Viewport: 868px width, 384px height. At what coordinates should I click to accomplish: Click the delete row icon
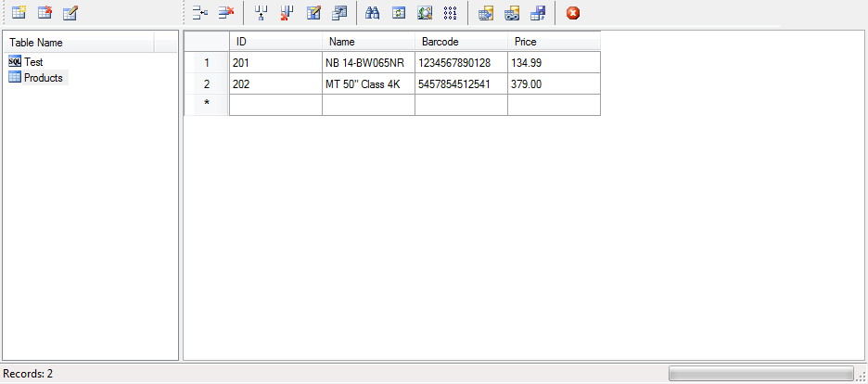(225, 13)
